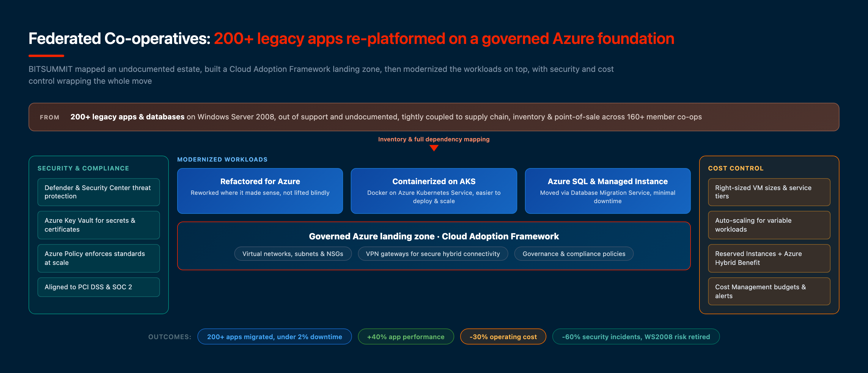Select '200+ apps migrated, under 2% downtime' pill

point(275,337)
